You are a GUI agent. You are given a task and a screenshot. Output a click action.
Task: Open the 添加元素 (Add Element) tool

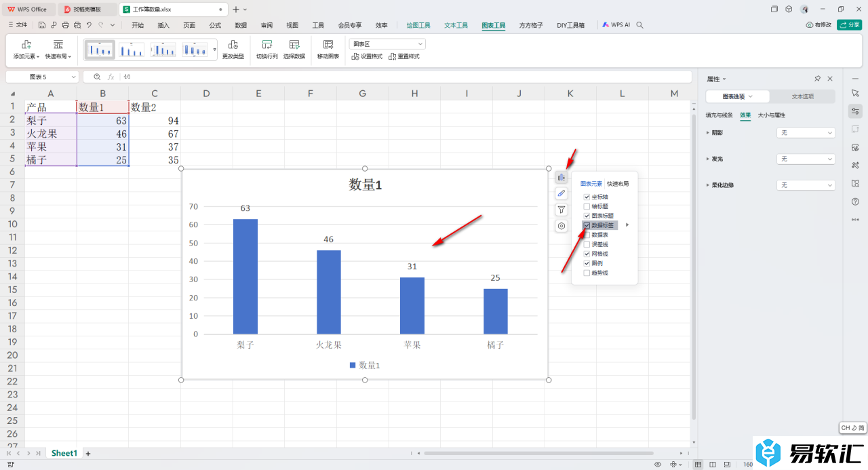[26, 50]
